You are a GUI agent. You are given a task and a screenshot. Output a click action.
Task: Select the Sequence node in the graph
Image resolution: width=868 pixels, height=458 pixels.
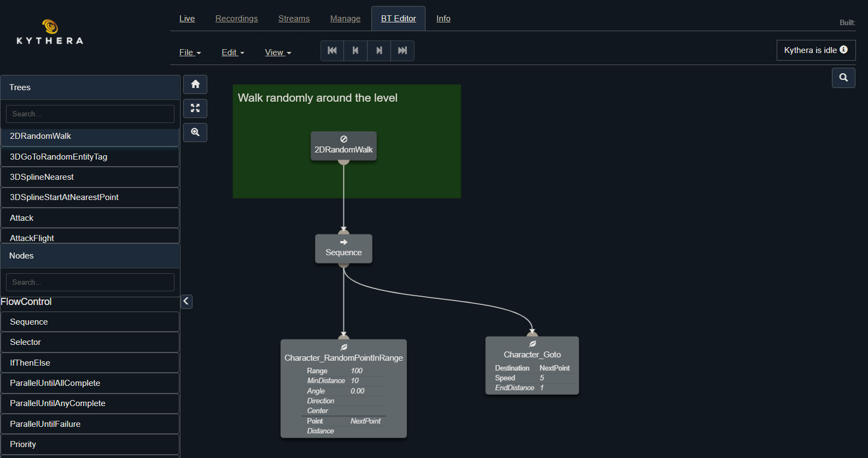point(343,249)
